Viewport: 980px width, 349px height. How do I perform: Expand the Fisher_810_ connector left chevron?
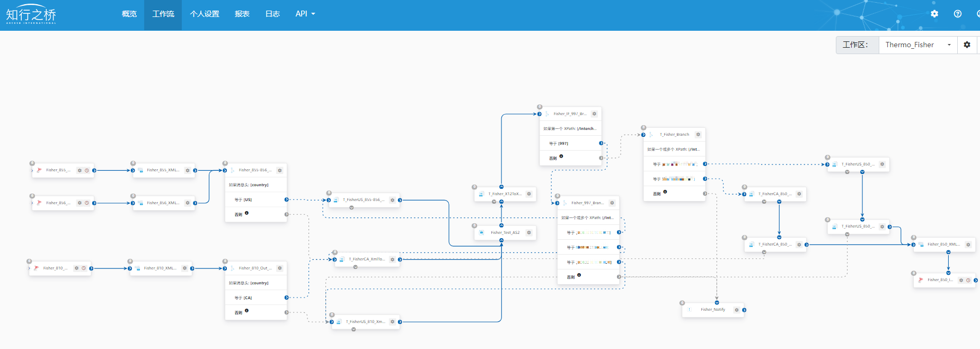[x=29, y=268]
